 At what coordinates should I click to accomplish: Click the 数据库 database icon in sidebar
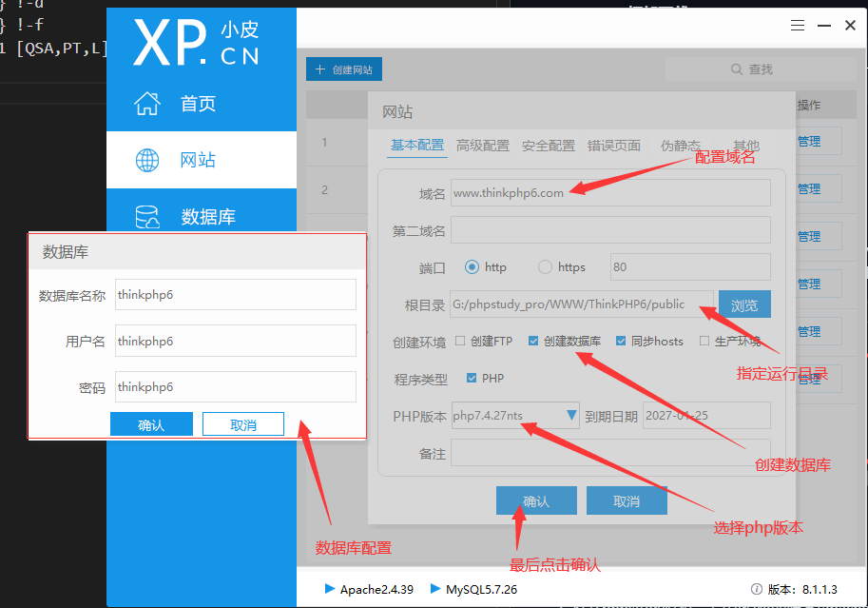[x=147, y=217]
